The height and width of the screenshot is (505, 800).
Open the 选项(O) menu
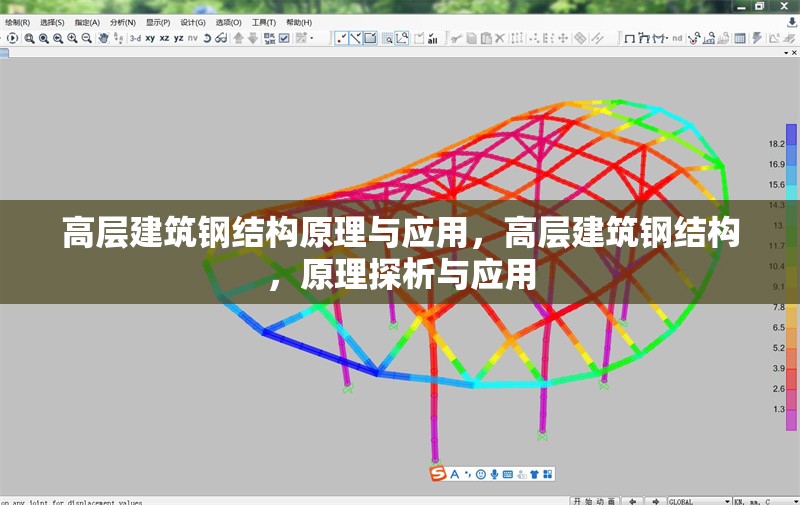228,23
